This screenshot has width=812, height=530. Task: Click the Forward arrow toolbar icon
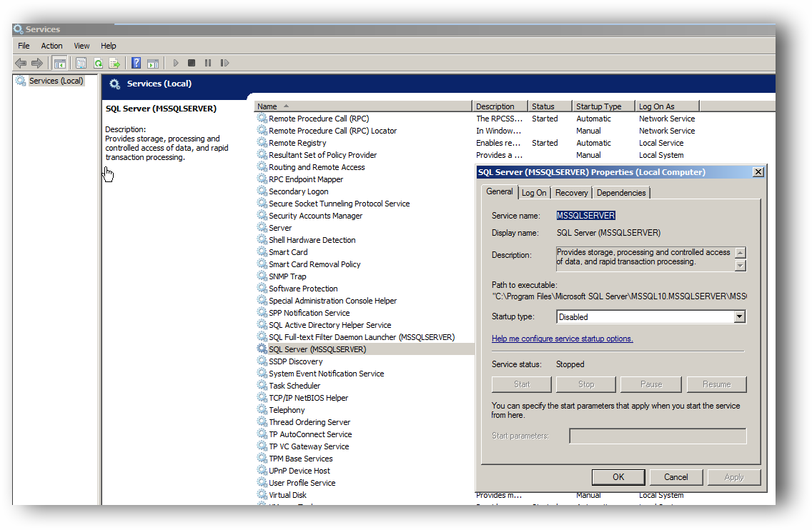36,63
